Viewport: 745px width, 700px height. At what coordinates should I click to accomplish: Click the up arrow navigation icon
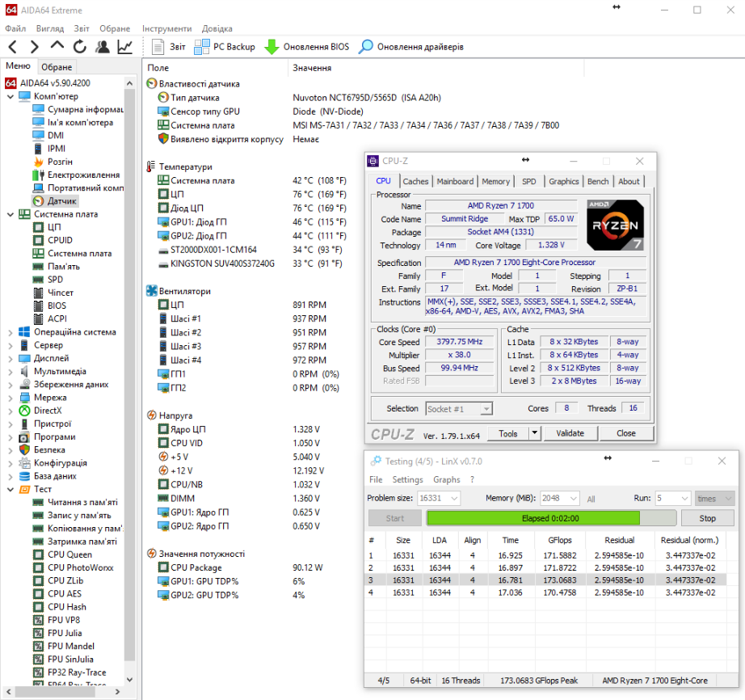[x=57, y=45]
